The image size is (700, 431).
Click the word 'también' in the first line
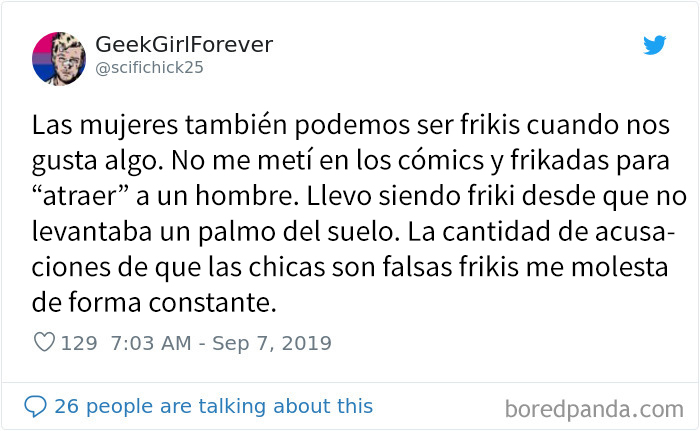pos(236,125)
